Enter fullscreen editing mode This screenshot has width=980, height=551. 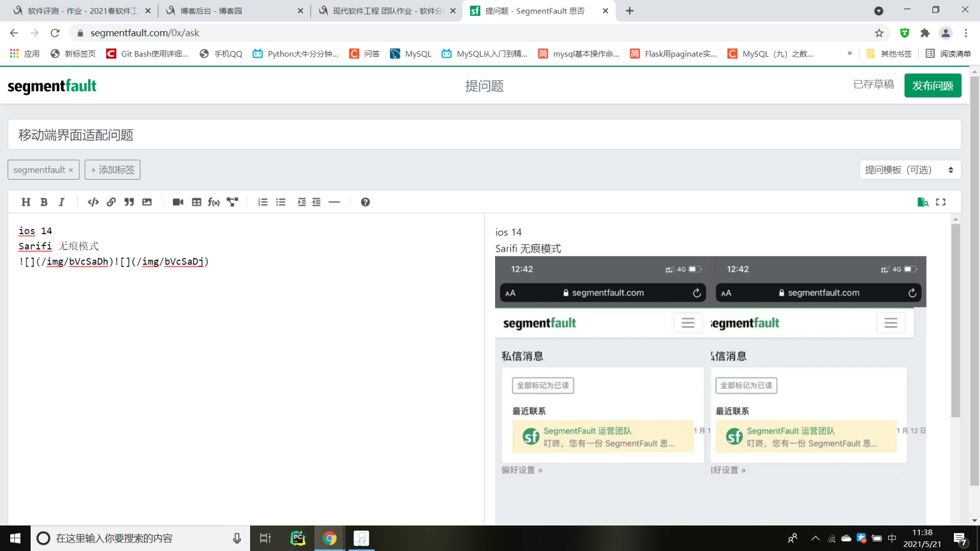point(941,202)
